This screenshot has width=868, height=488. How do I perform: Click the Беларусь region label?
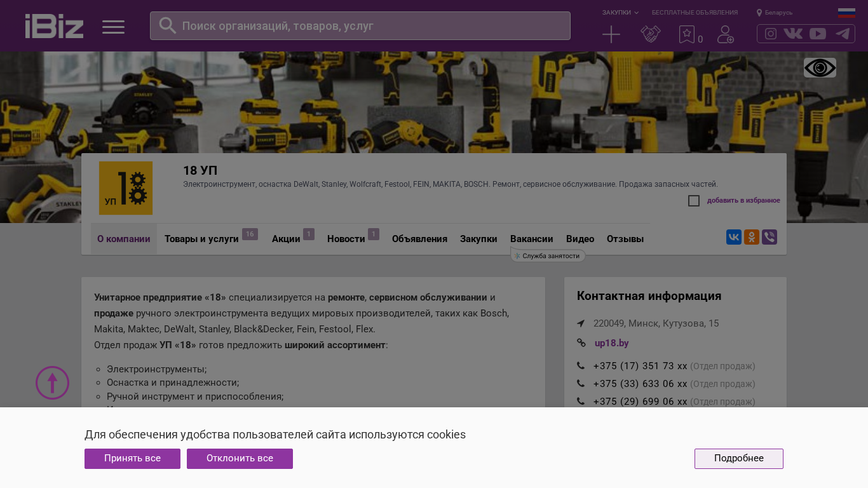pyautogui.click(x=778, y=13)
